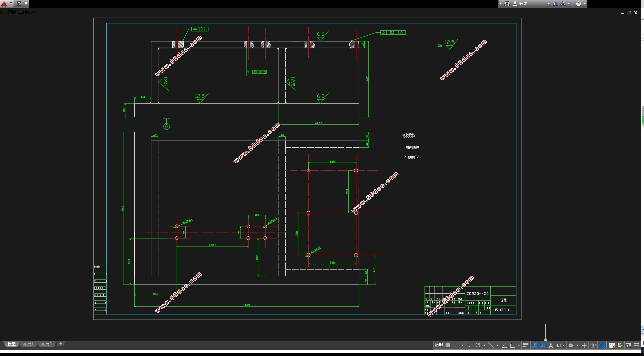Select the 技术要求 text in drawing
Image resolution: width=644 pixels, height=356 pixels.
point(409,136)
